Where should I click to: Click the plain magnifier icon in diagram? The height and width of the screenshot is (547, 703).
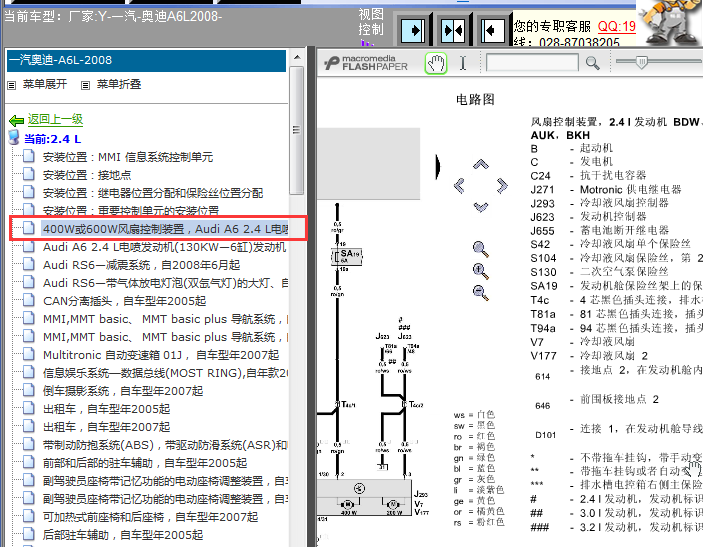click(481, 249)
